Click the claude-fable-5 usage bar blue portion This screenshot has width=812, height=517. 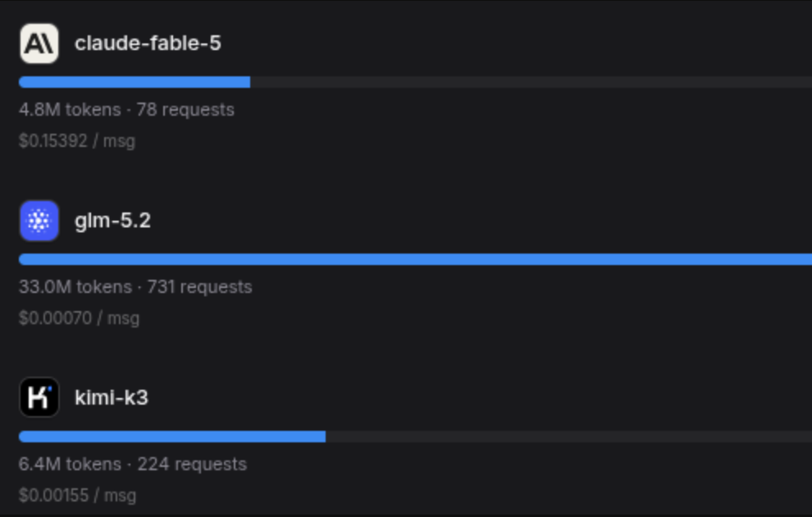[x=135, y=82]
